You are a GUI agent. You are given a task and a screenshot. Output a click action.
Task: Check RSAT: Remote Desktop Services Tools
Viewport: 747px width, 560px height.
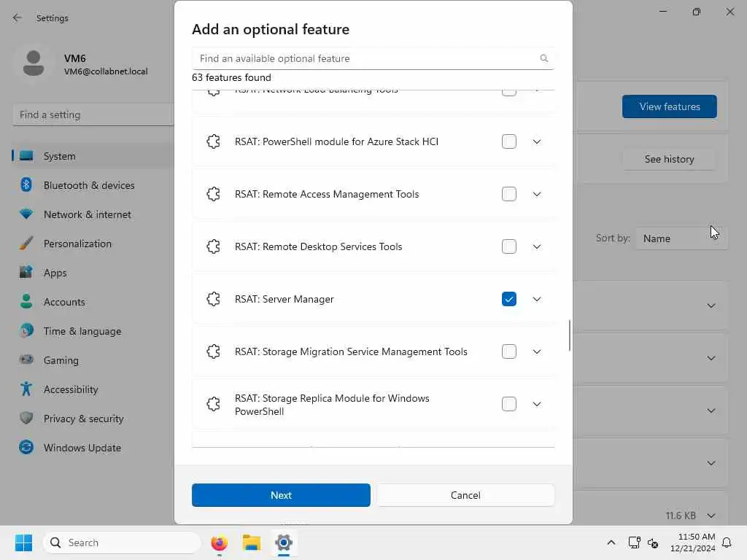509,246
